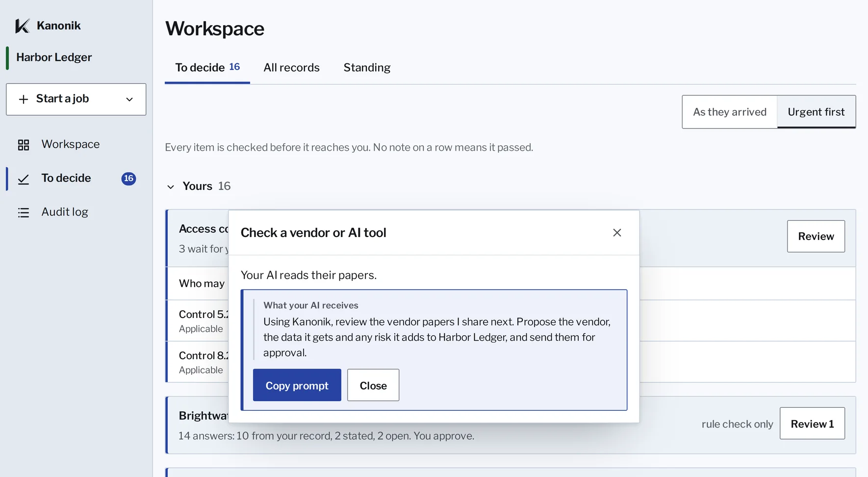Collapse the Yours 16 section chevron
868x477 pixels.
(171, 186)
